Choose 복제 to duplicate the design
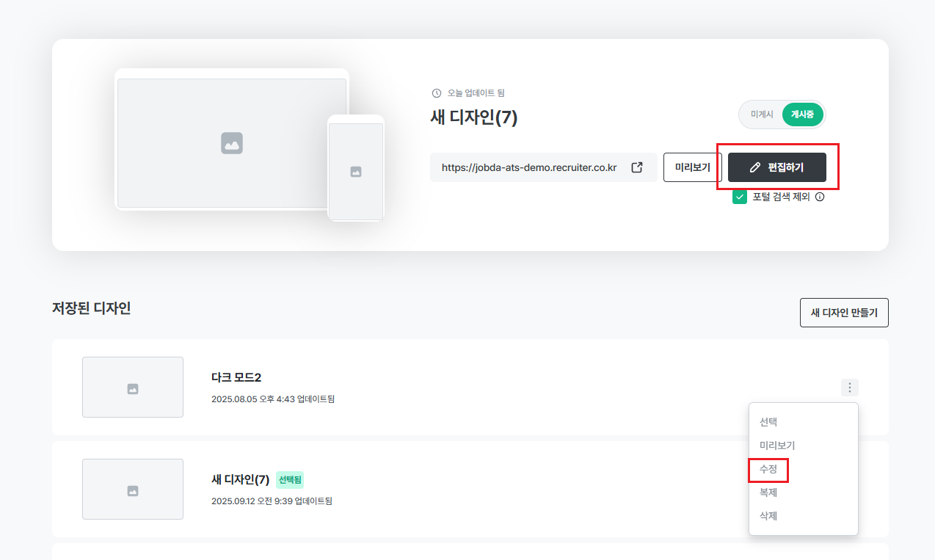The width and height of the screenshot is (935, 560). coord(768,492)
